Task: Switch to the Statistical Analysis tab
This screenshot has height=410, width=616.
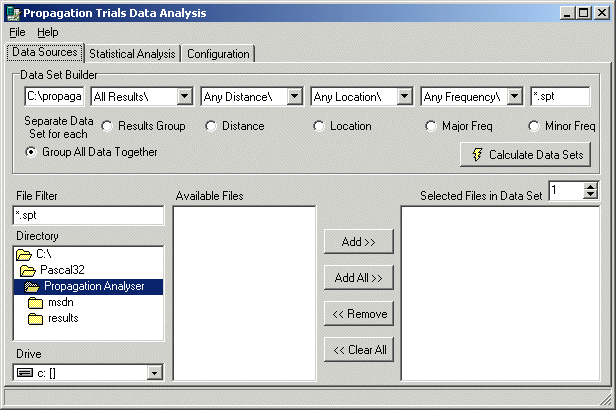Action: (x=132, y=54)
